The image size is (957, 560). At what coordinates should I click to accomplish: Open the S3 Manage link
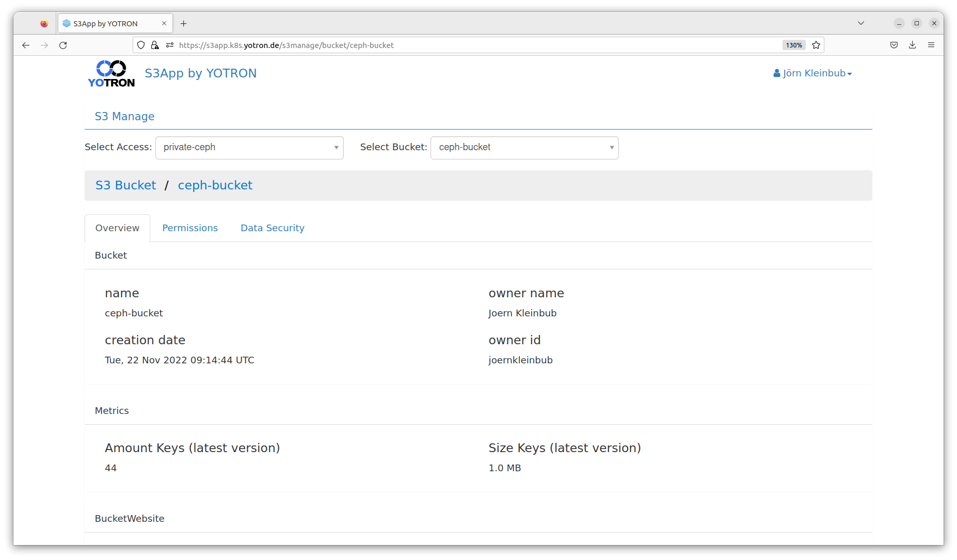(124, 117)
